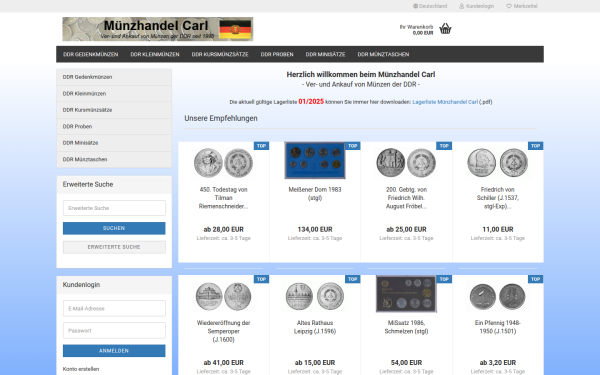The image size is (600, 375).
Task: Click the 'Ihr Warenkorb 0,00 EUR' text
Action: pos(416,30)
